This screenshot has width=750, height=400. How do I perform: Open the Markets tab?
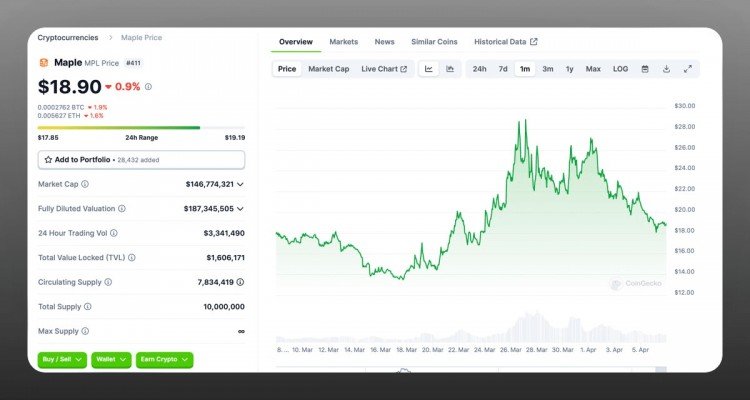(343, 42)
